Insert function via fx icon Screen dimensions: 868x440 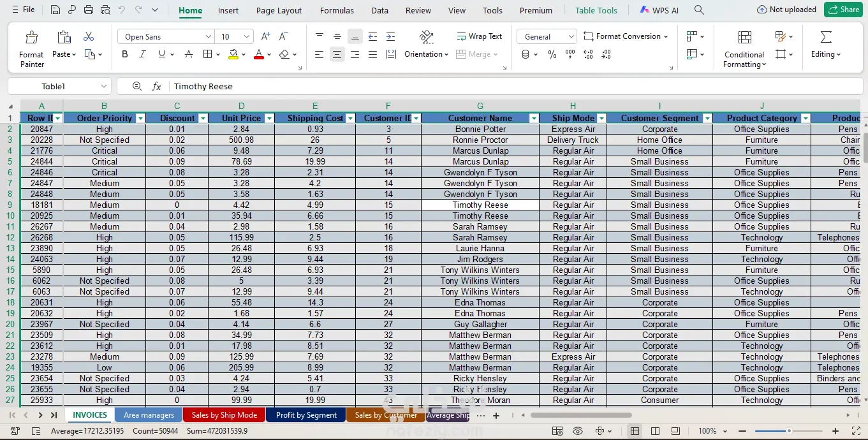156,86
